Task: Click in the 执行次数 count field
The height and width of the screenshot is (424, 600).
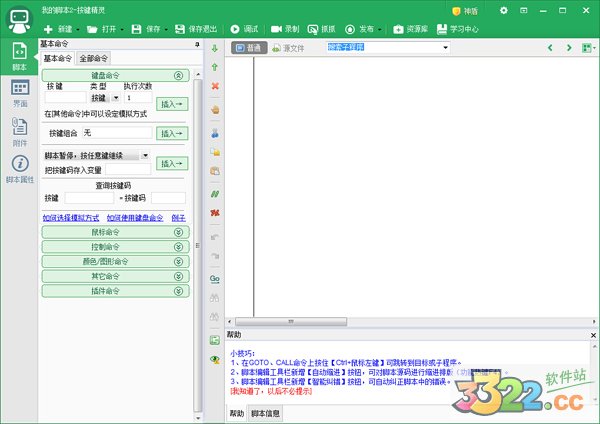Action: click(x=138, y=98)
